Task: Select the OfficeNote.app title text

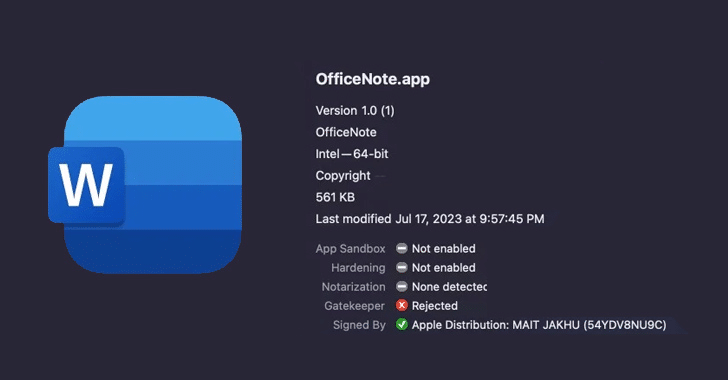Action: pos(373,79)
